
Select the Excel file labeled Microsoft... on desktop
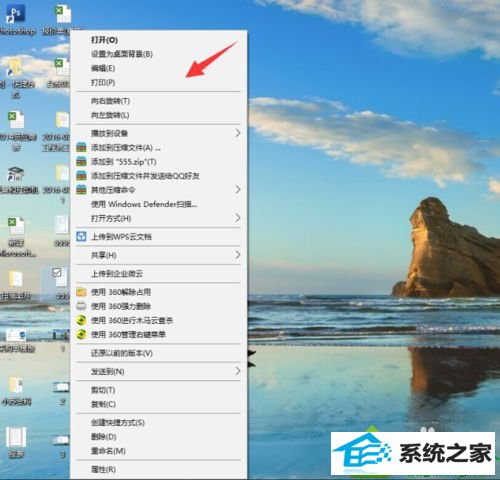[x=16, y=226]
